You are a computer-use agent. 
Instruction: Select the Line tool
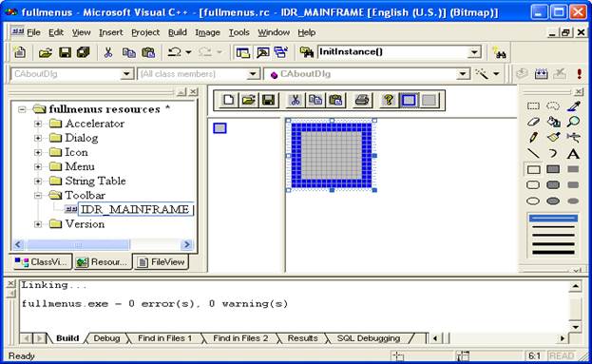point(533,153)
